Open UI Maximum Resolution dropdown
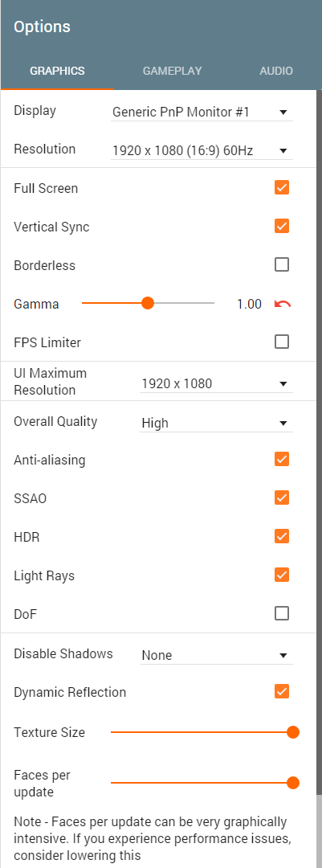The image size is (322, 868). (216, 383)
